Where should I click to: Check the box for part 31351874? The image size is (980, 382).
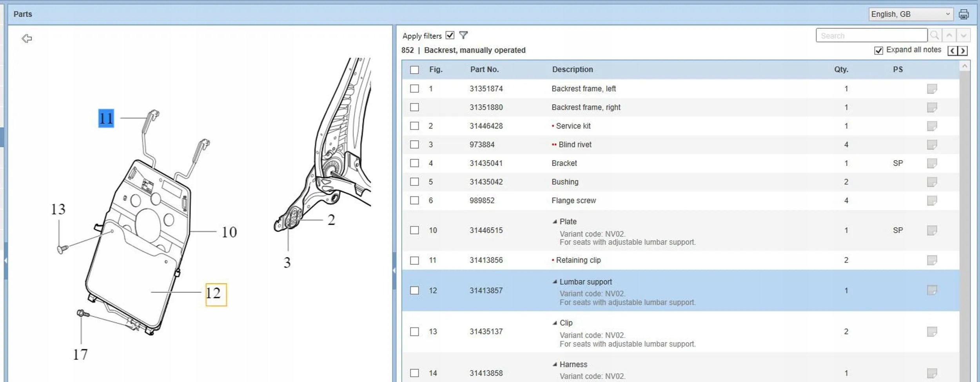[x=414, y=89]
